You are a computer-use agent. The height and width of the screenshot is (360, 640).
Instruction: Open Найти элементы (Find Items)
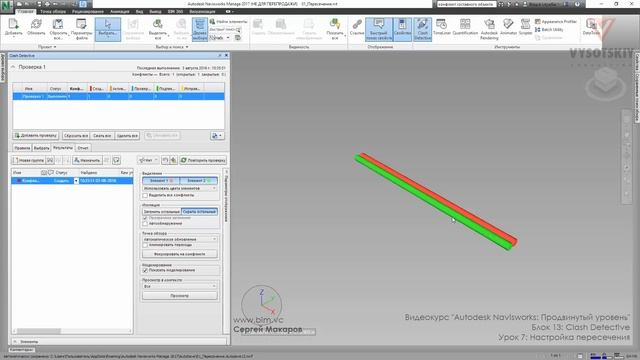[228, 21]
